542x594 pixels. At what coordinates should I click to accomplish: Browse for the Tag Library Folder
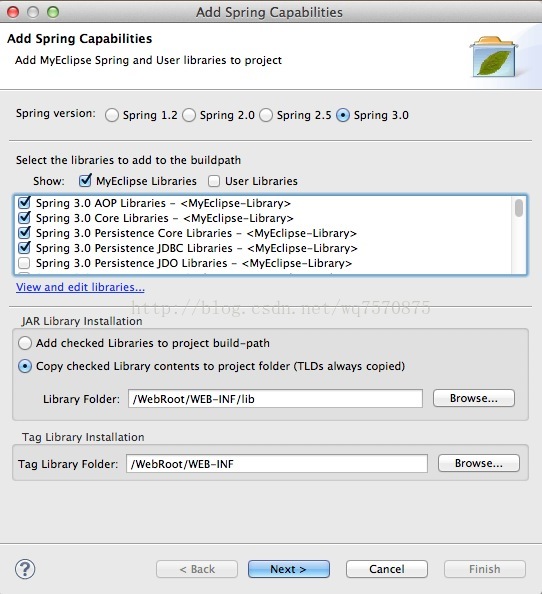(x=479, y=463)
